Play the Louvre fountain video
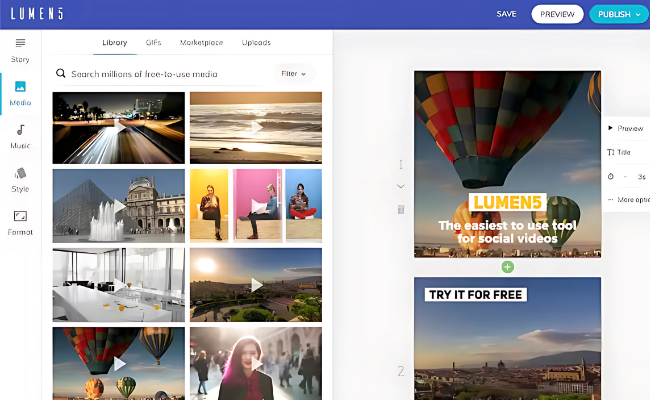Screen dimensions: 650x400 coord(119,206)
